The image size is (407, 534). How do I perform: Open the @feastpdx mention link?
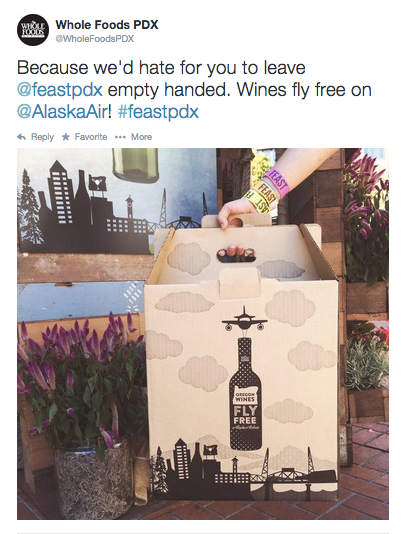coord(60,90)
